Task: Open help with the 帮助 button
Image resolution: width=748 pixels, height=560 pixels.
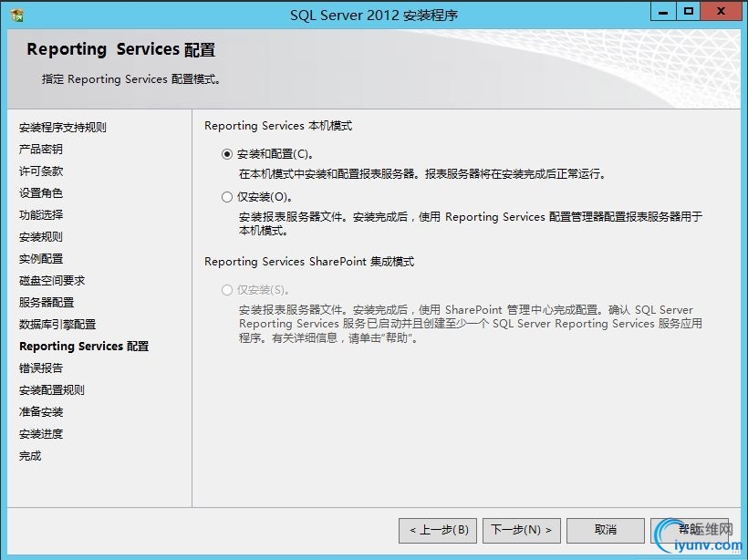Action: tap(690, 531)
